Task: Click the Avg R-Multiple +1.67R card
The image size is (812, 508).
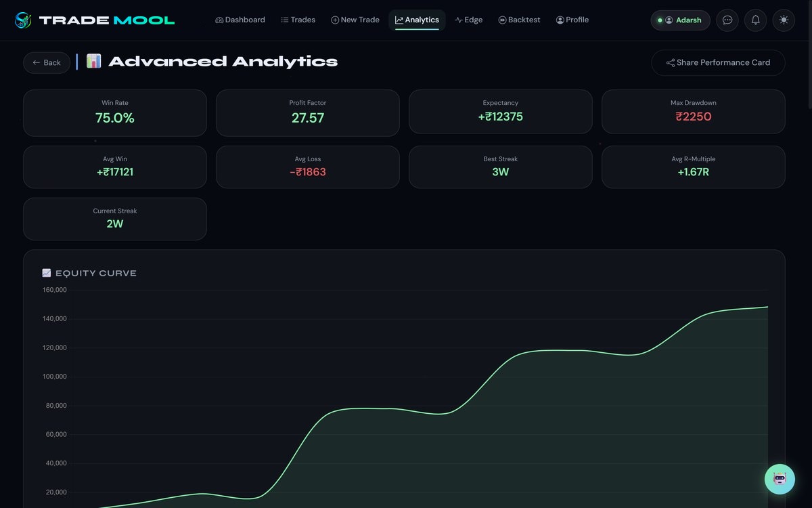Action: [x=694, y=167]
